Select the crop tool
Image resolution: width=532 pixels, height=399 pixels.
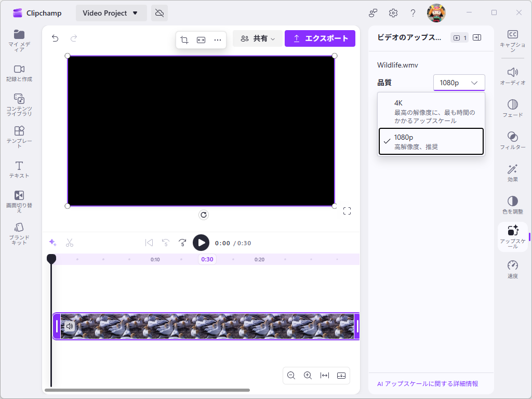184,40
